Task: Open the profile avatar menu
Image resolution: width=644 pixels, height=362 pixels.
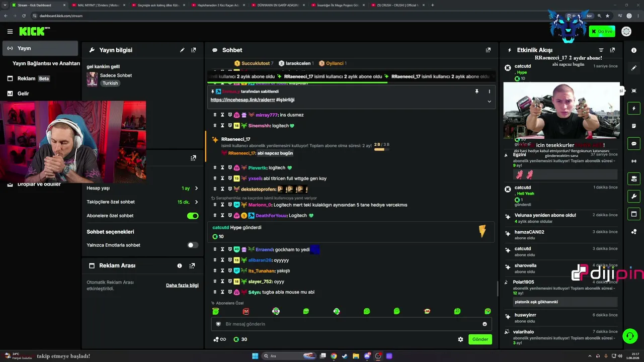Action: click(626, 31)
